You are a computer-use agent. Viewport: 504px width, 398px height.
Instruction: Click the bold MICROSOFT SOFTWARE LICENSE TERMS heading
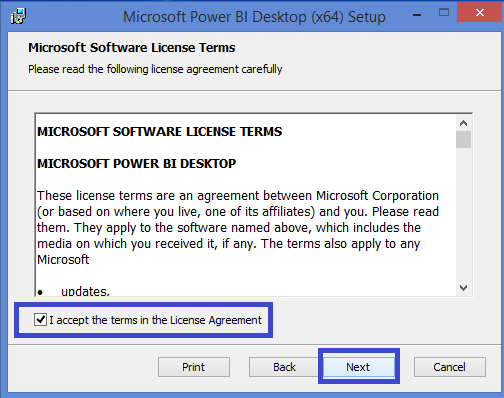(160, 132)
